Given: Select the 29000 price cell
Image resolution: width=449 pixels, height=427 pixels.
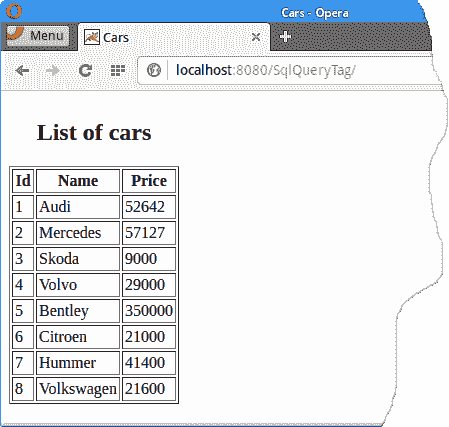Looking at the screenshot, I should pyautogui.click(x=149, y=285).
